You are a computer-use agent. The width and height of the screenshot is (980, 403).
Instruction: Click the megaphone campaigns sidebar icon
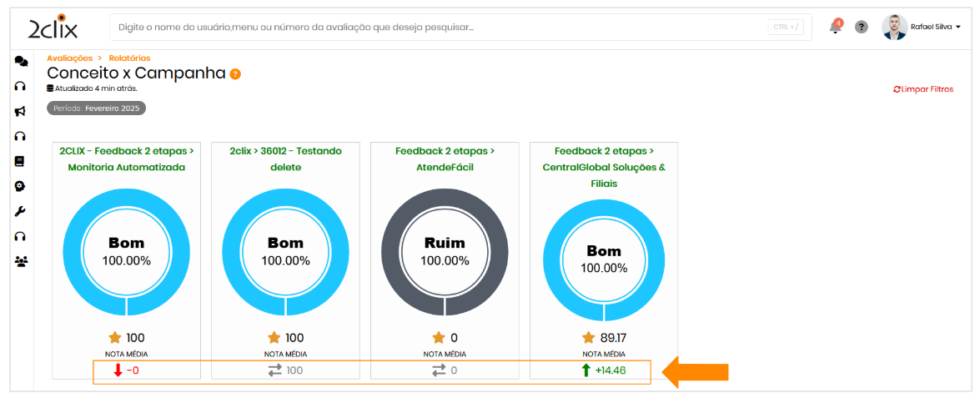point(21,111)
